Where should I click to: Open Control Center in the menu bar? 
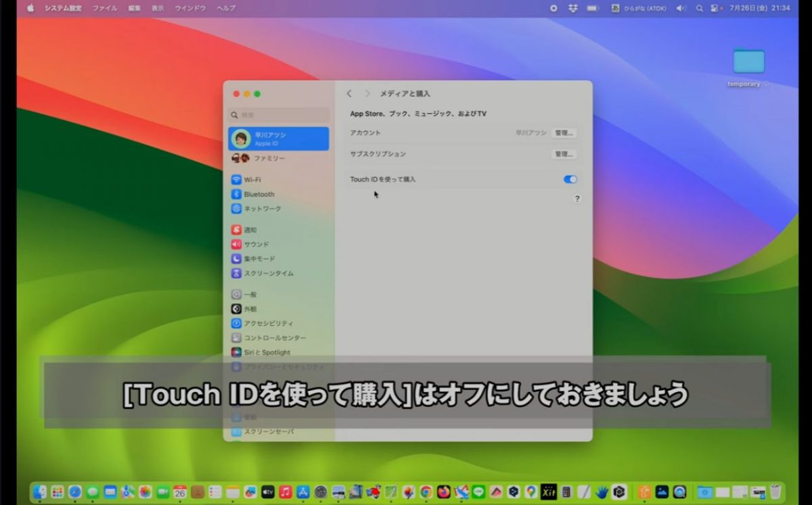pos(716,8)
